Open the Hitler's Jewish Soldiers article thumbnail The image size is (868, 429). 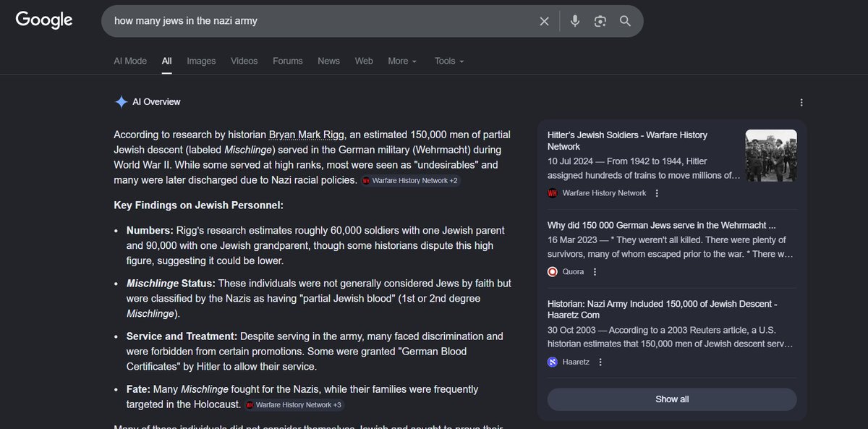pyautogui.click(x=771, y=155)
